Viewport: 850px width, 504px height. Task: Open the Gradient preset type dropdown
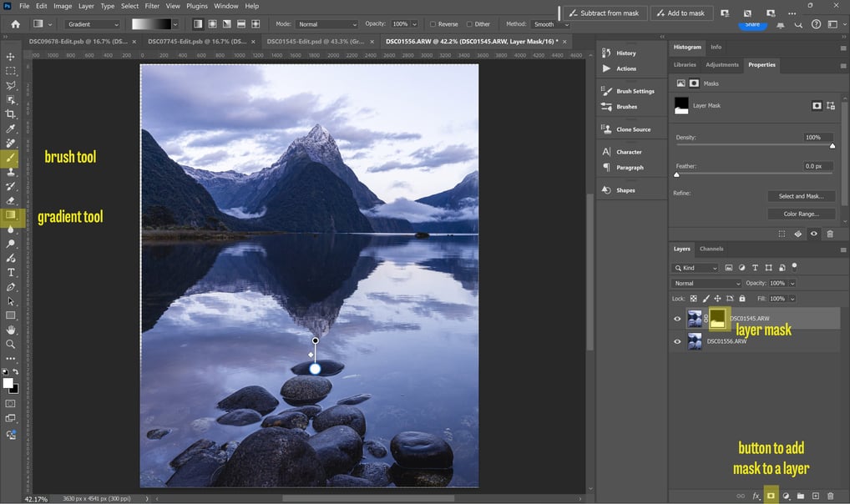92,24
